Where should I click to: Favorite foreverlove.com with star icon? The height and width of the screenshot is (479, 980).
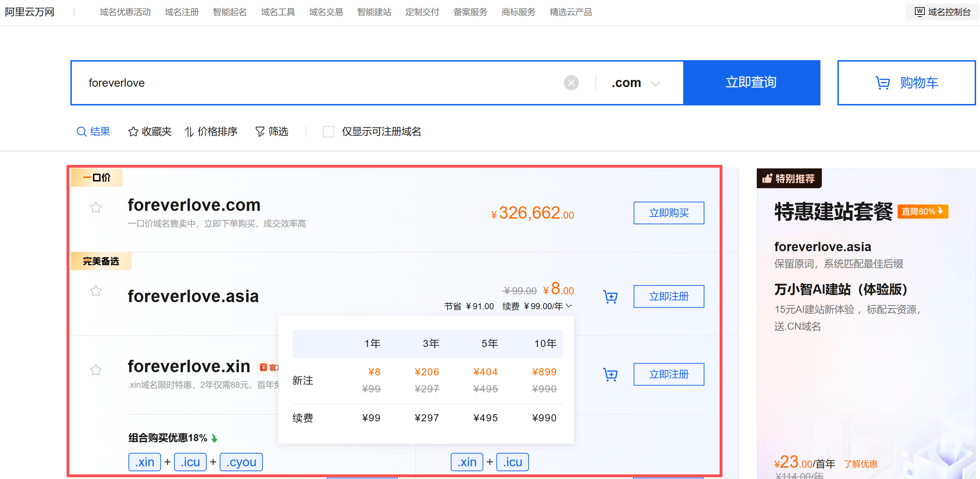pos(96,207)
